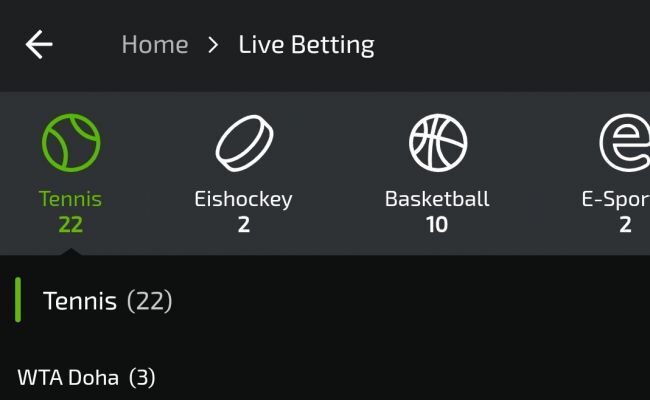The height and width of the screenshot is (400, 650).
Task: Select the Tennis ball icon
Action: click(71, 143)
